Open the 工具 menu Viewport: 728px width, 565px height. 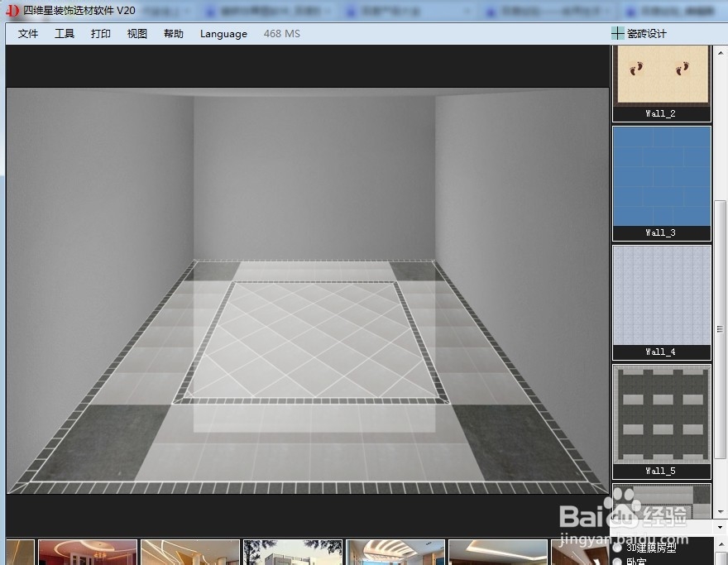pos(65,33)
